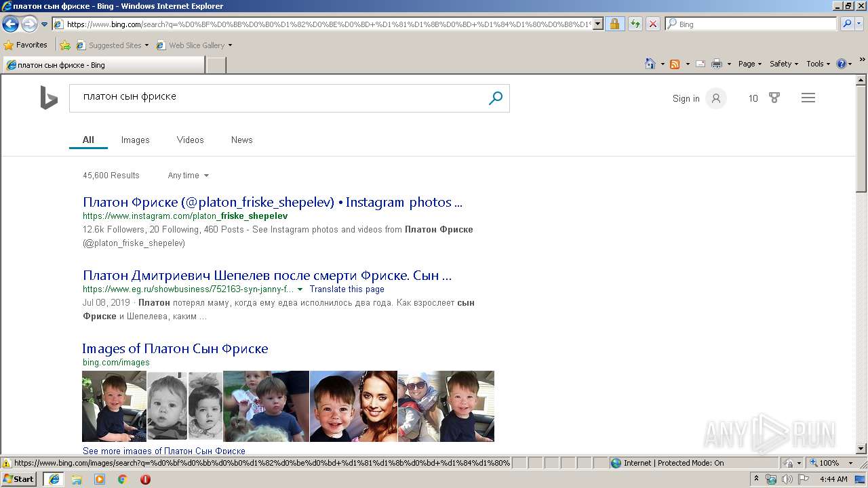Click Internet Explorer taskbar icon

point(54,479)
